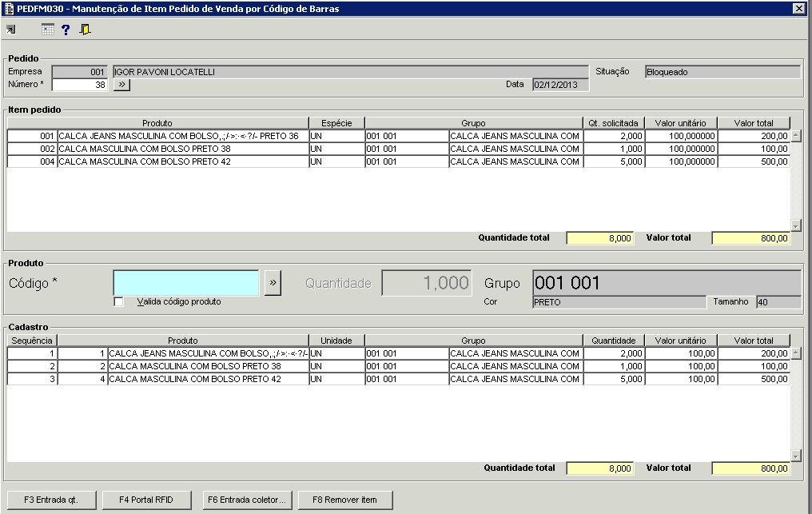Focus the Código input field
Screen dimensions: 812x514
click(186, 283)
